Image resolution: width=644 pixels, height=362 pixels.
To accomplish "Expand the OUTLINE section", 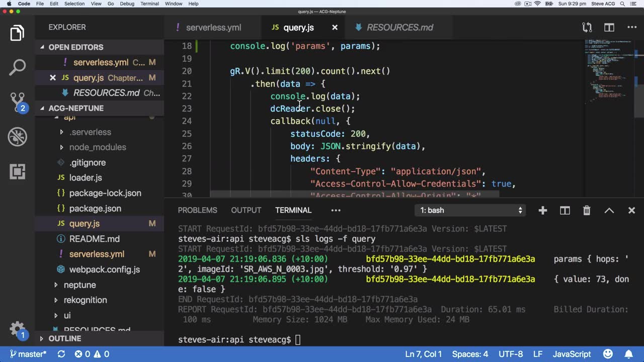I will 64,339.
